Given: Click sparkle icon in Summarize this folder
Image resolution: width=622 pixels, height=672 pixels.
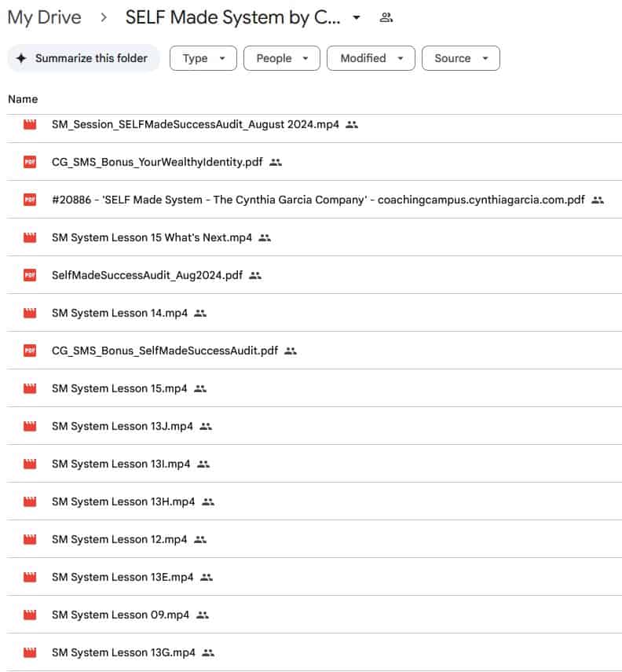Looking at the screenshot, I should pyautogui.click(x=22, y=58).
